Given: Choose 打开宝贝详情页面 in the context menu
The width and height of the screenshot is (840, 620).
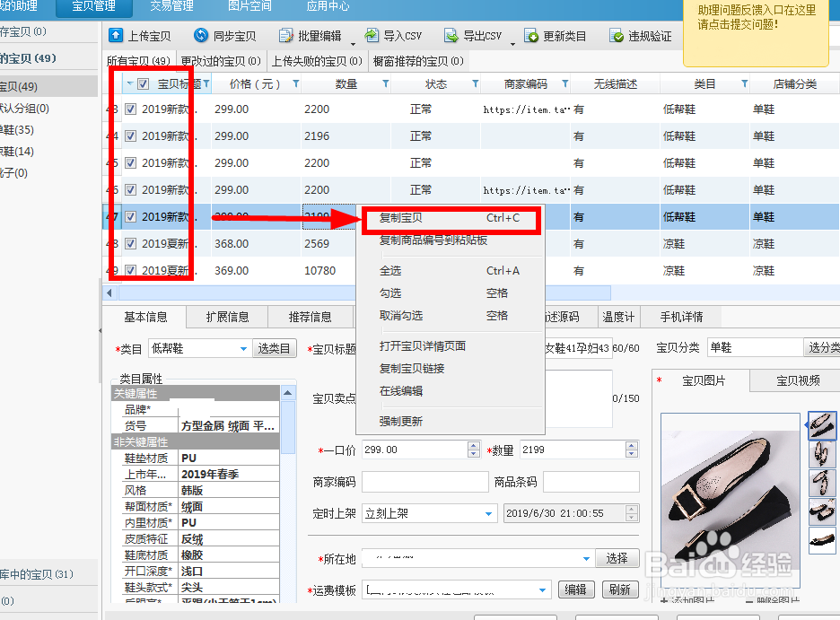Looking at the screenshot, I should 450,345.
